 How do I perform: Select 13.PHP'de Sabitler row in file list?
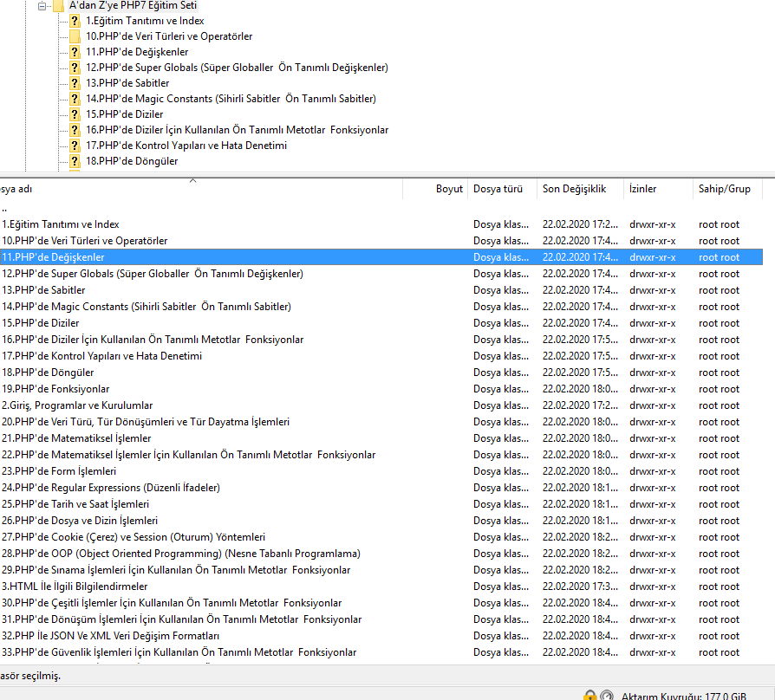(x=381, y=290)
